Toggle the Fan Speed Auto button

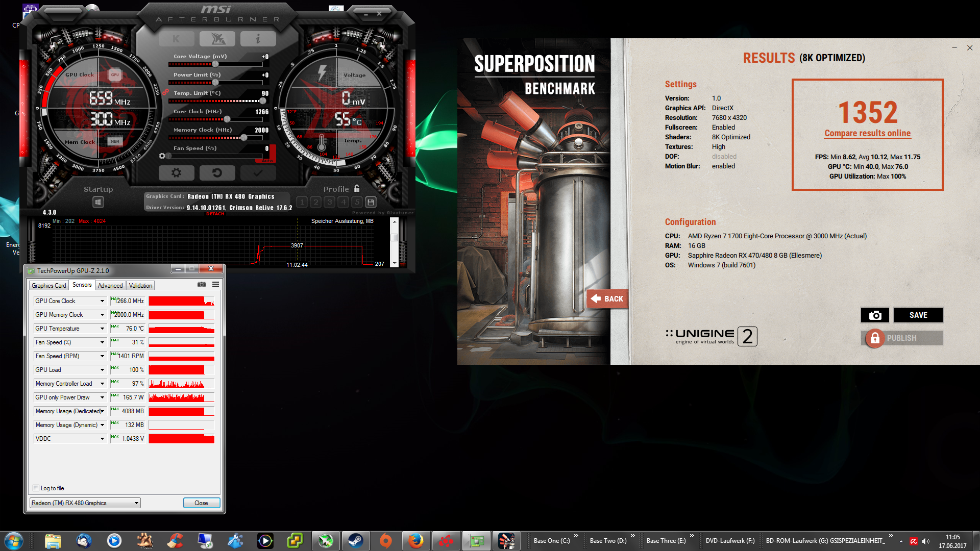[x=267, y=161]
